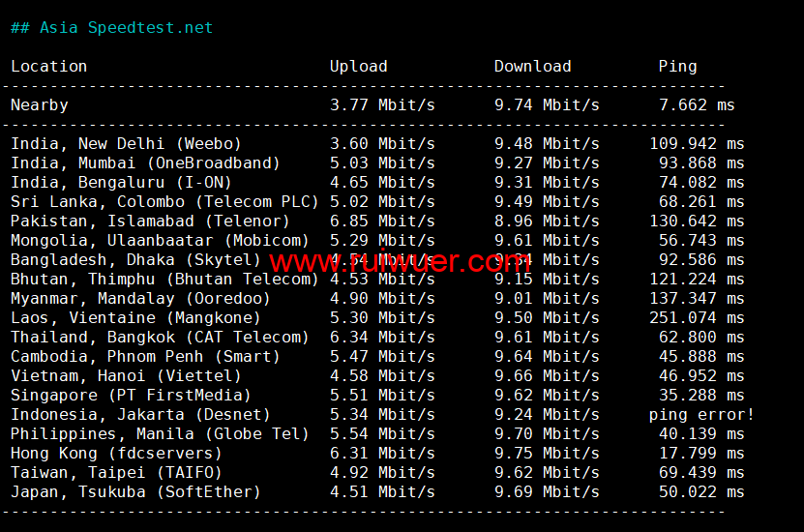Click the 'Asia Speedtest.net' heading text
Image resolution: width=804 pixels, height=532 pixels.
point(126,27)
